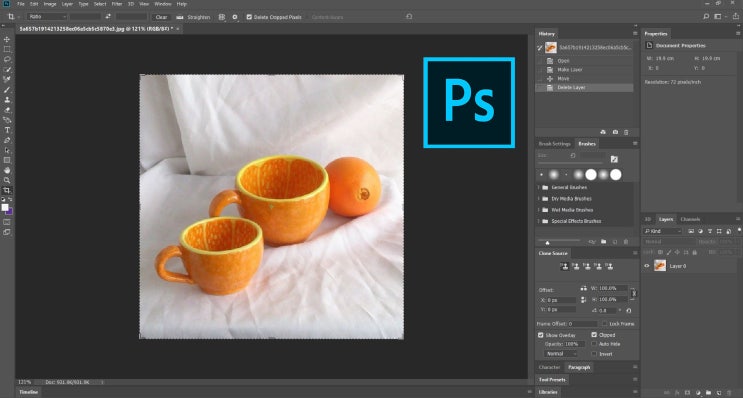Image resolution: width=743 pixels, height=398 pixels.
Task: Toggle the Show Overlay checkbox
Action: (541, 335)
